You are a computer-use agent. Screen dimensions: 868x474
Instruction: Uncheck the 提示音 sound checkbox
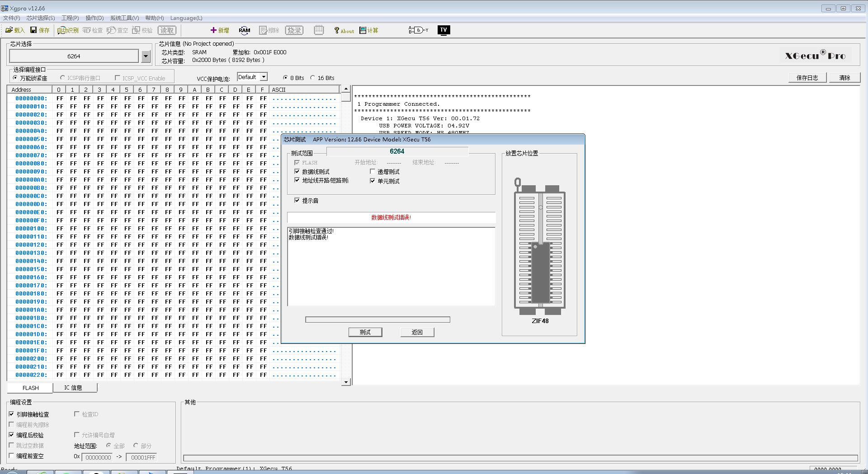point(297,200)
